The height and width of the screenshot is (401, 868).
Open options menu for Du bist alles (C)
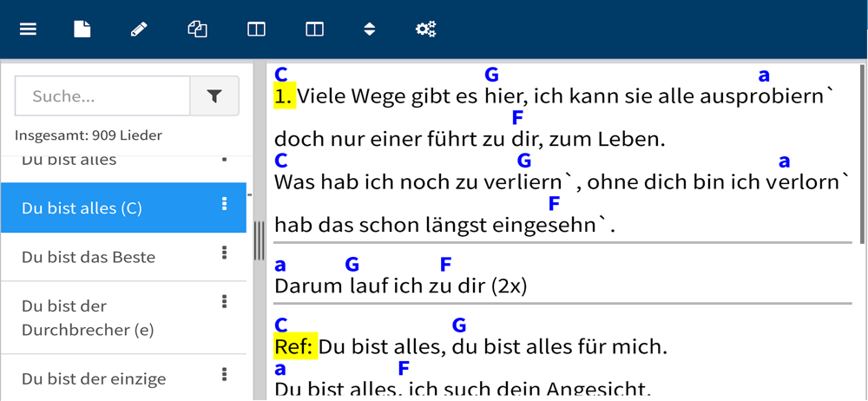click(224, 204)
